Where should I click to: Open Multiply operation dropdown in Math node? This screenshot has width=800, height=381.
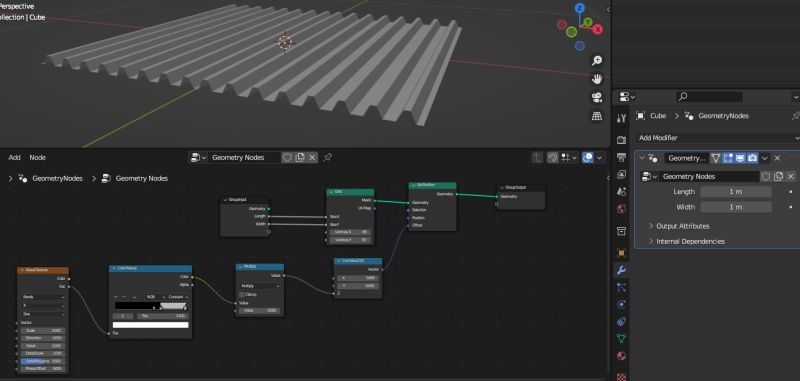click(259, 286)
